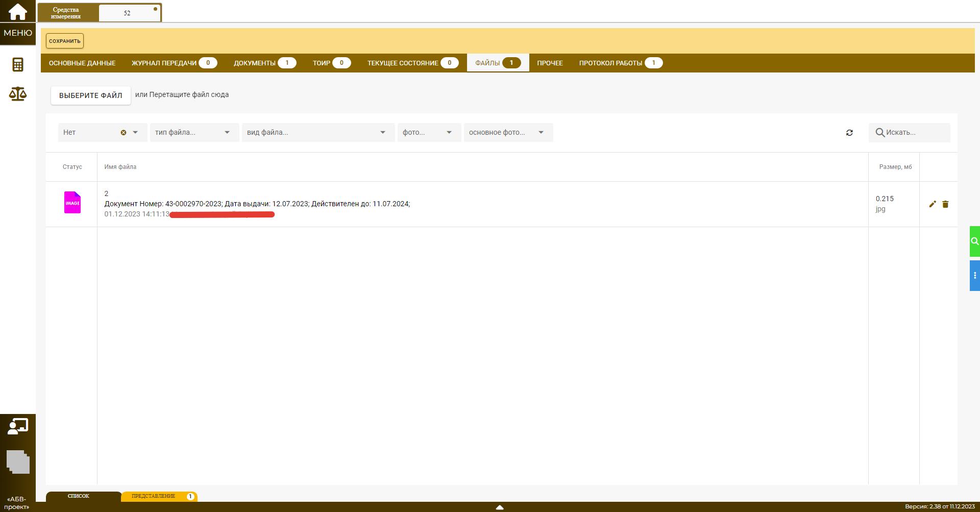Open the pink IMAGE file thumbnail
This screenshot has height=512, width=980.
[72, 203]
